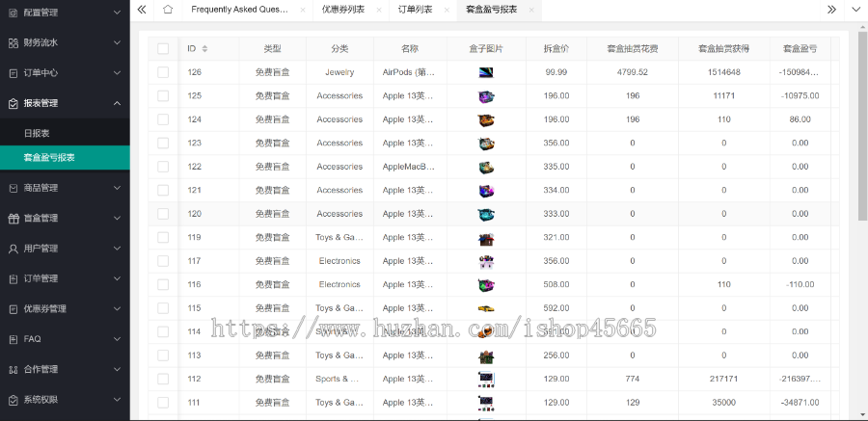
Task: Click the 系统权限 shield icon
Action: pos(14,400)
